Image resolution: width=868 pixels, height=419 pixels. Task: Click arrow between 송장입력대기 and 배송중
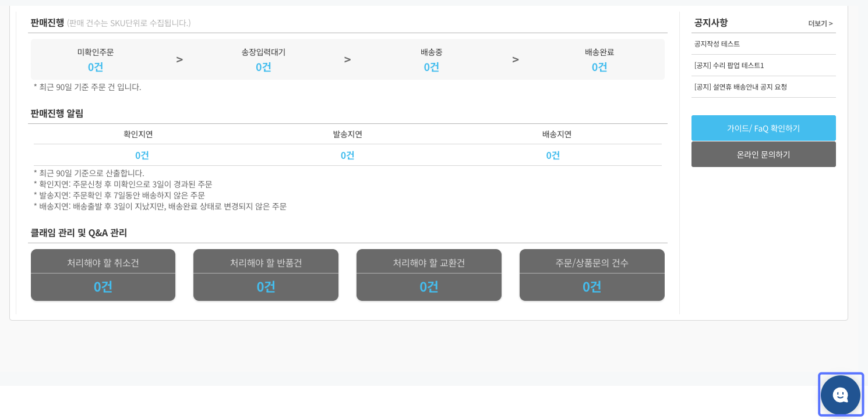pos(347,59)
